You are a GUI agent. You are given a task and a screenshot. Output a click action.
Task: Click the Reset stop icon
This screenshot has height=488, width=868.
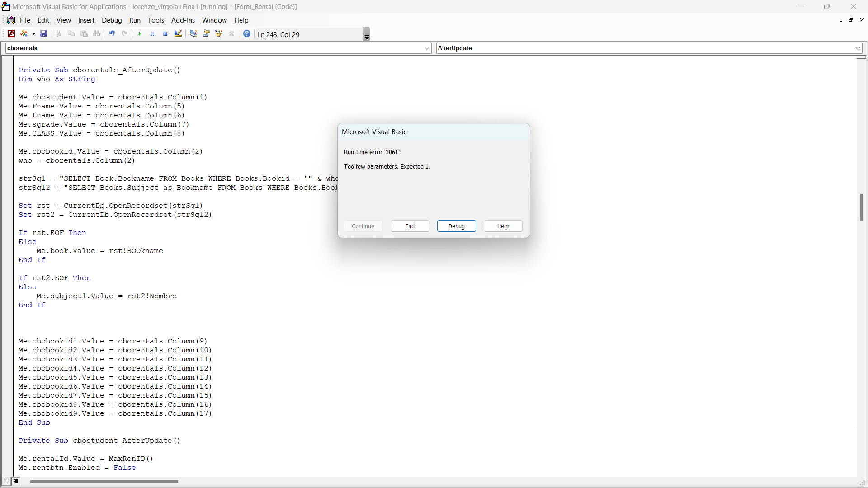coord(165,34)
